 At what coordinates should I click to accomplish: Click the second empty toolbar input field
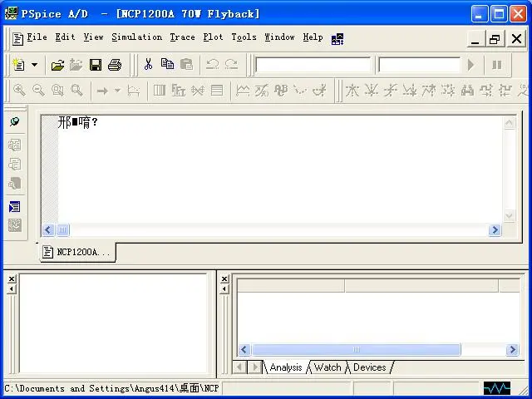click(419, 65)
